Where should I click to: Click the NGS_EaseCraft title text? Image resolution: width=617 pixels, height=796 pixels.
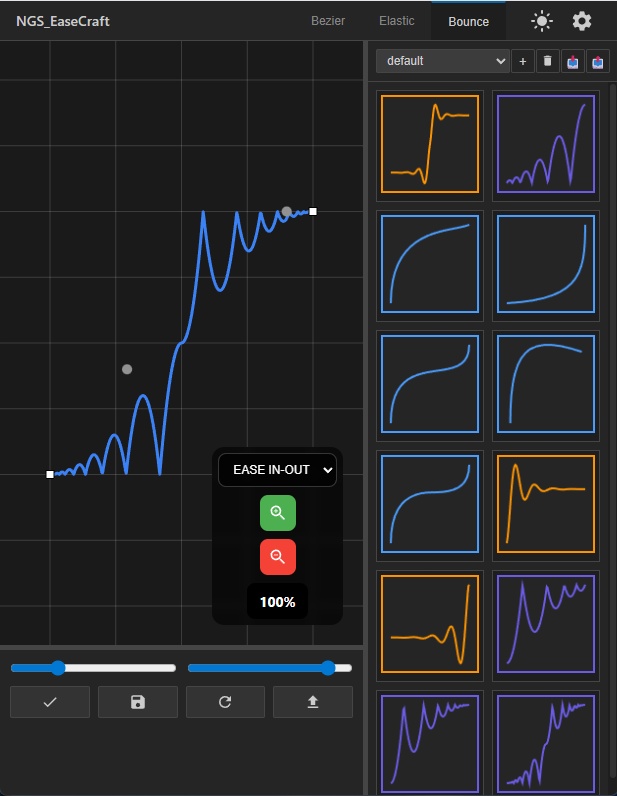click(x=63, y=21)
